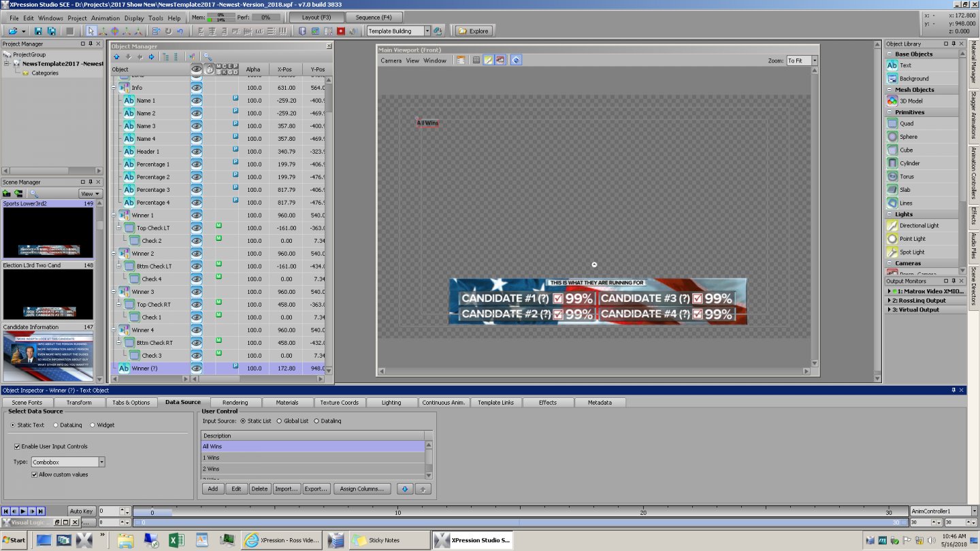
Task: Open the Animation menu
Action: coord(105,18)
